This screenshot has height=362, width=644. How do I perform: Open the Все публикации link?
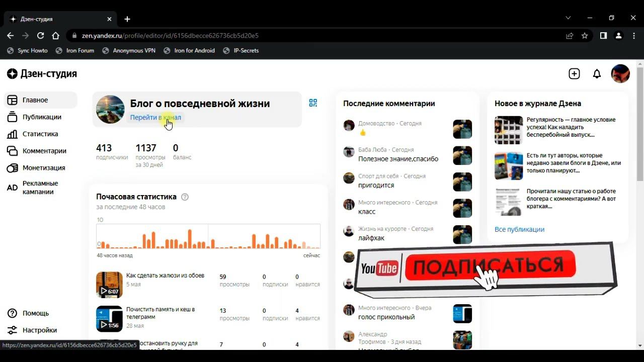(519, 230)
